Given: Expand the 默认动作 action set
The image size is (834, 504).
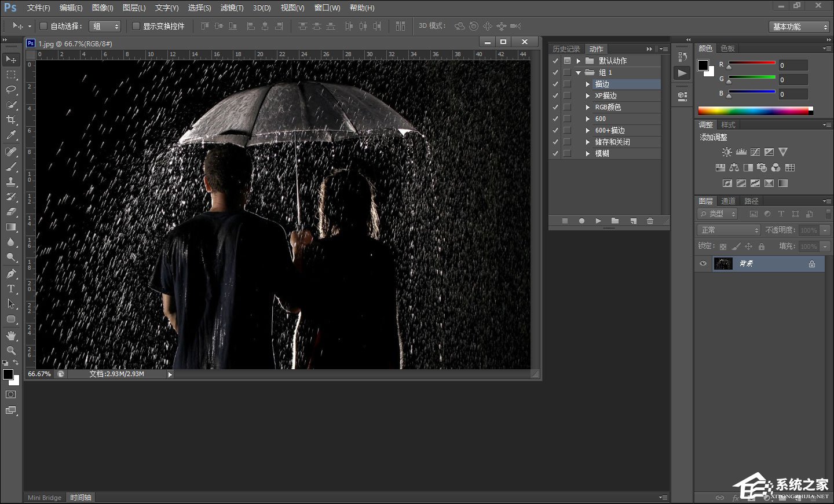Looking at the screenshot, I should [578, 61].
